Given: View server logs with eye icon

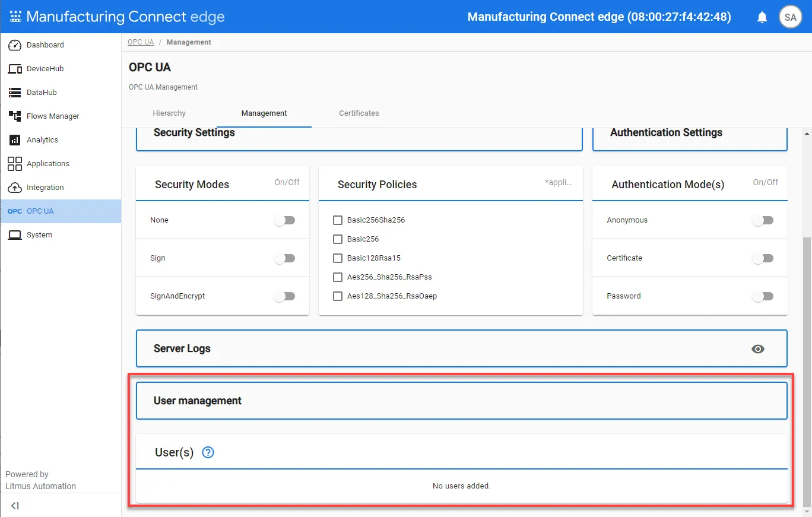Looking at the screenshot, I should (x=757, y=349).
